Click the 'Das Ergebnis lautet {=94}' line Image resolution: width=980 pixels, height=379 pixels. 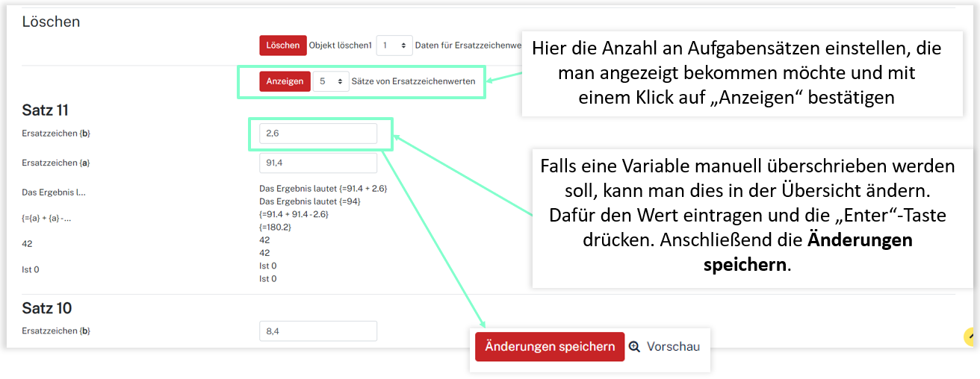click(310, 201)
